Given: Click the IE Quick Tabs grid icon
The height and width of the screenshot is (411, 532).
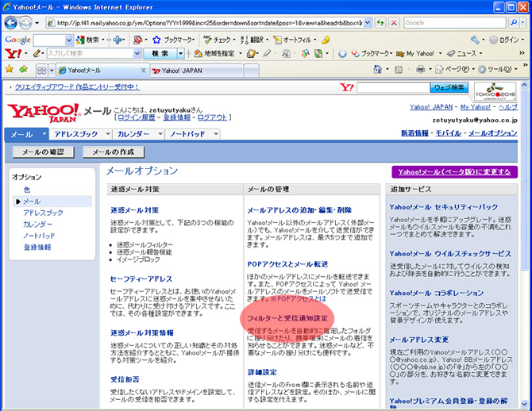Looking at the screenshot, I should point(41,71).
